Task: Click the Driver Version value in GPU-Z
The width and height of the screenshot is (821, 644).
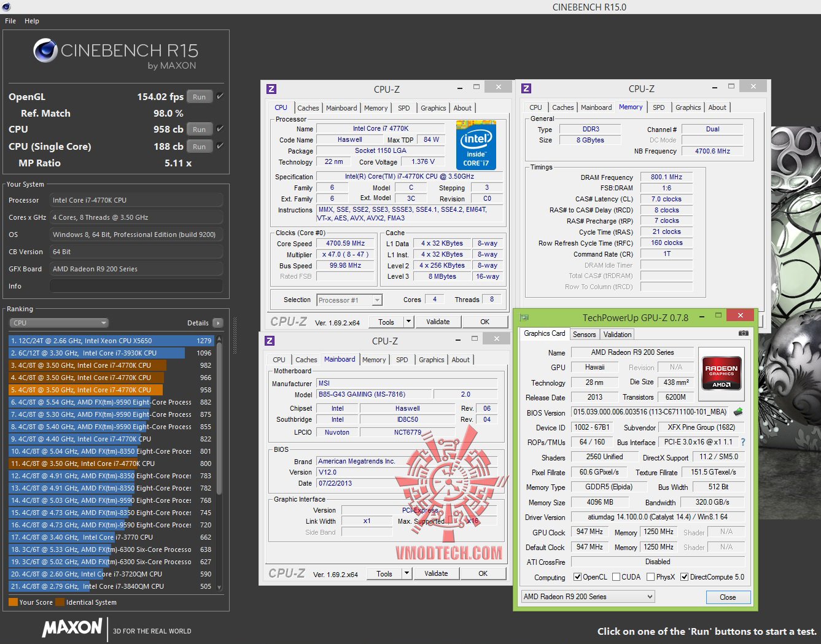Action: [658, 517]
